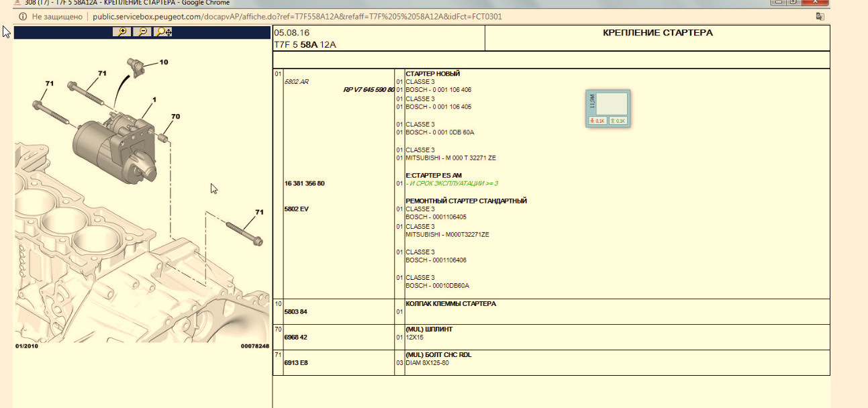Click РЕМОНТНЫЙ СТАРТЕР СТАНДАРТНЫЙ heading
The image size is (868, 408).
click(x=467, y=201)
